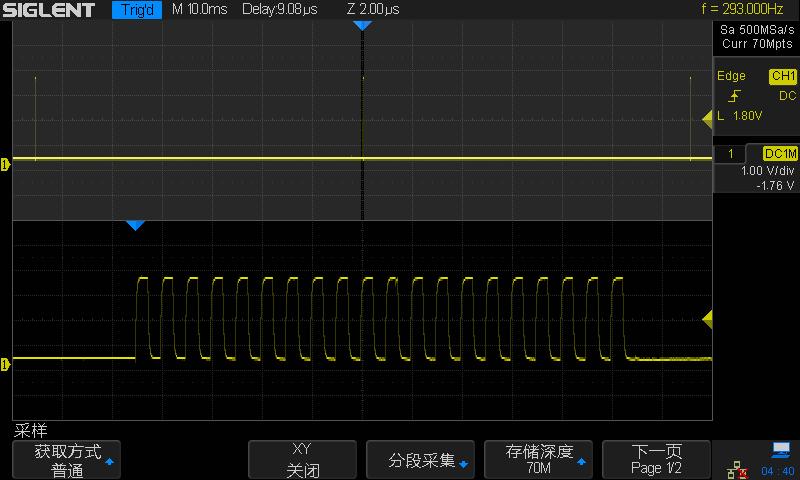Expand the 存储深度 70M memory depth menu
The width and height of the screenshot is (800, 480).
point(542,460)
